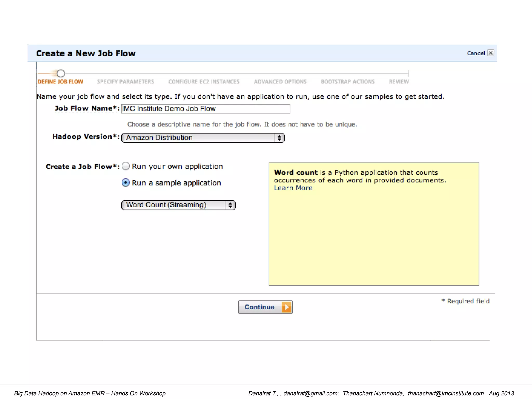Open Configure EC2 Instances step
The width and height of the screenshot is (532, 399).
click(204, 82)
